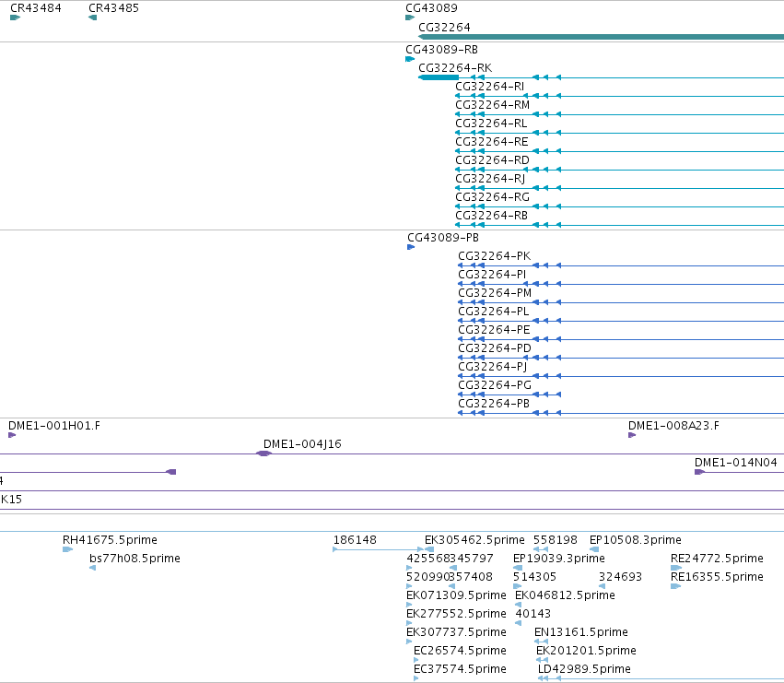Select EST EK305462.5prime
The height and width of the screenshot is (683, 784).
[x=474, y=540]
